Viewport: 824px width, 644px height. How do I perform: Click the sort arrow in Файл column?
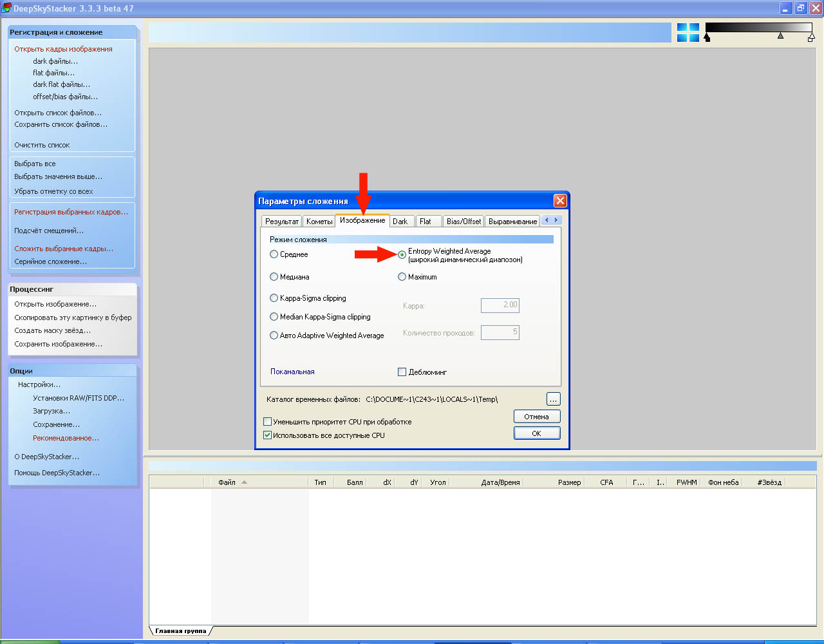tap(244, 482)
